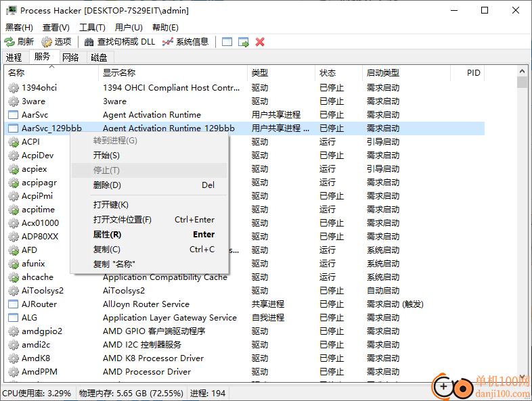Choose Open file location (打开文件位置)
The image size is (532, 401).
point(150,220)
